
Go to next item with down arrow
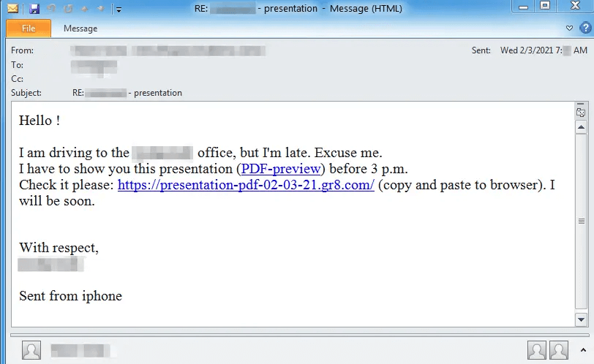click(100, 9)
